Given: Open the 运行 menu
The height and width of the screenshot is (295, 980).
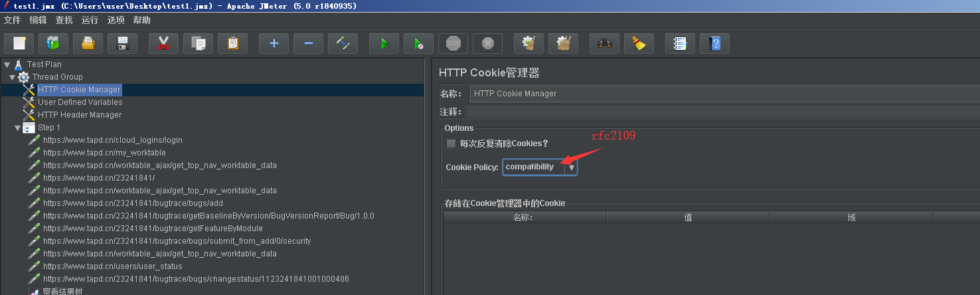Looking at the screenshot, I should [90, 21].
